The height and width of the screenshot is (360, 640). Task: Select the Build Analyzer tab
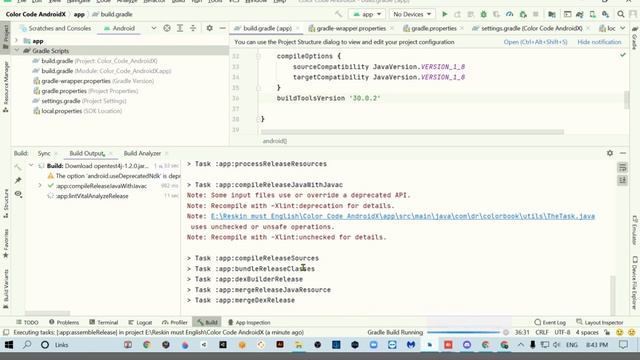142,153
